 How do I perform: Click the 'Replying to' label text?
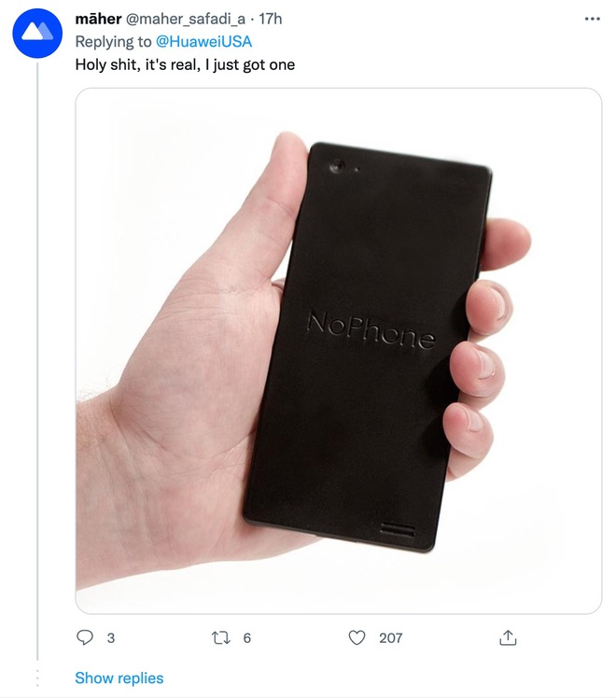113,41
